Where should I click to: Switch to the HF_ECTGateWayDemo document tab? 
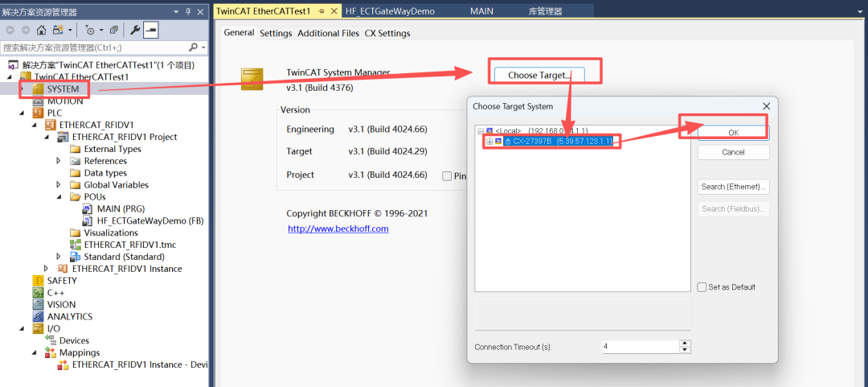[x=390, y=11]
